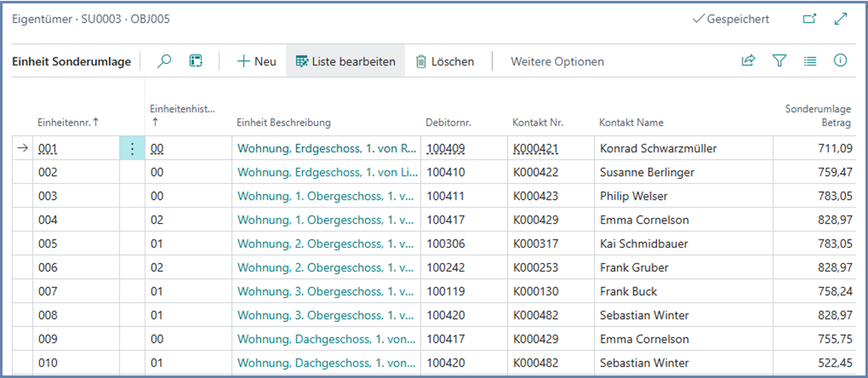Open link Wohnung, Erdgeschoss, 1. von Li...
The image size is (868, 378).
[326, 172]
